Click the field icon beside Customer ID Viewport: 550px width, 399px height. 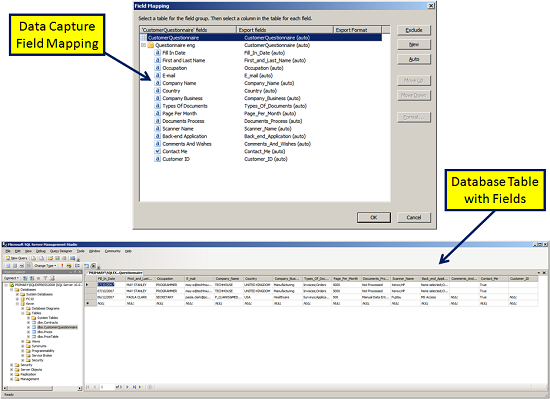[157, 159]
